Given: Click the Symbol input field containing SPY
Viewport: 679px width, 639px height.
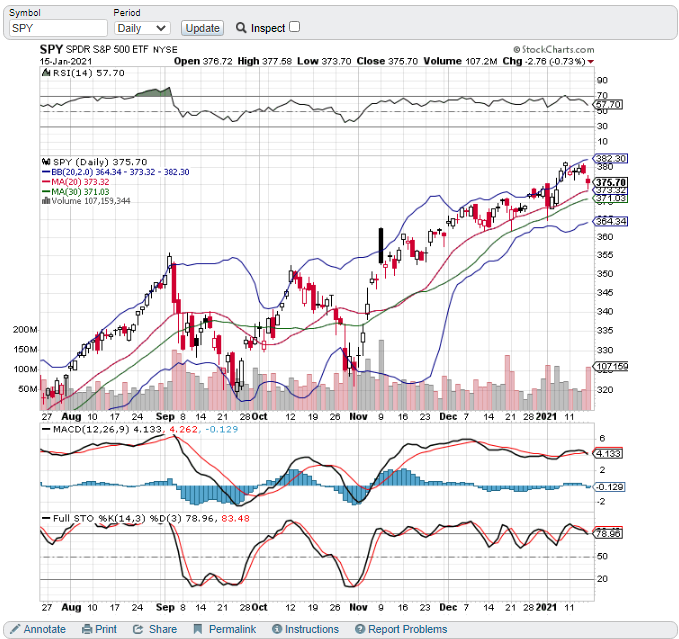Looking at the screenshot, I should (58, 28).
